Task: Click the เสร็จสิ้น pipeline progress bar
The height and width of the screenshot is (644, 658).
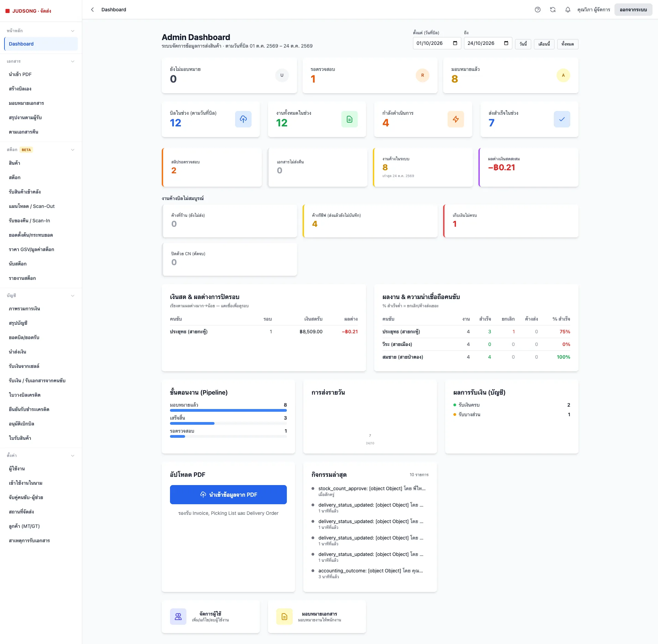Action: tap(228, 423)
